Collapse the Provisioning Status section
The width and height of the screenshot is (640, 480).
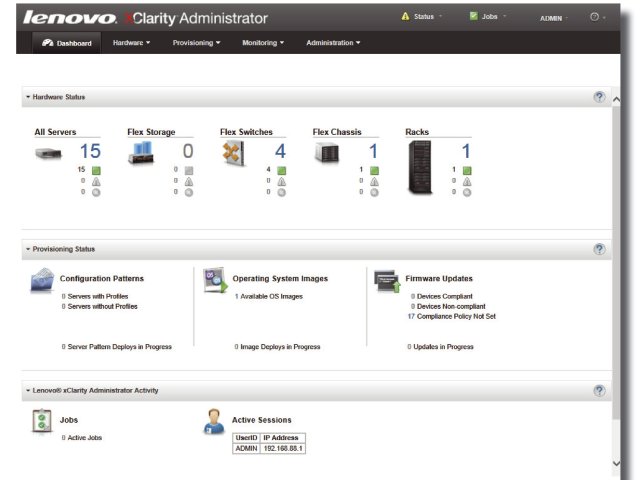28,249
